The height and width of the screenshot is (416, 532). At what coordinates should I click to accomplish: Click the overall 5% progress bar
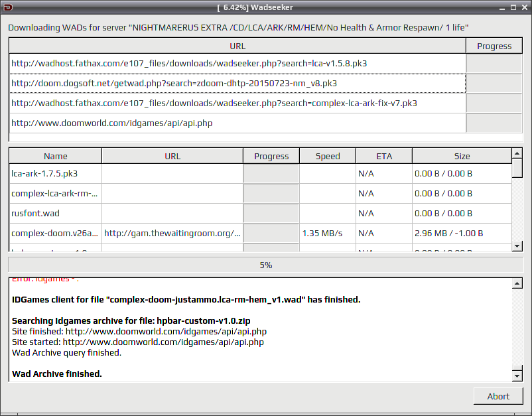point(265,265)
